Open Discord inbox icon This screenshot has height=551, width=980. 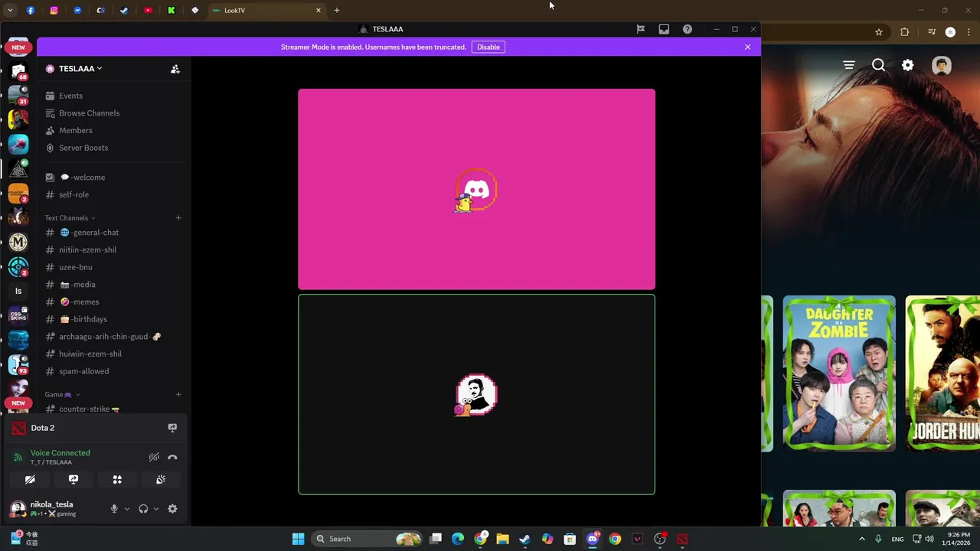coord(664,29)
